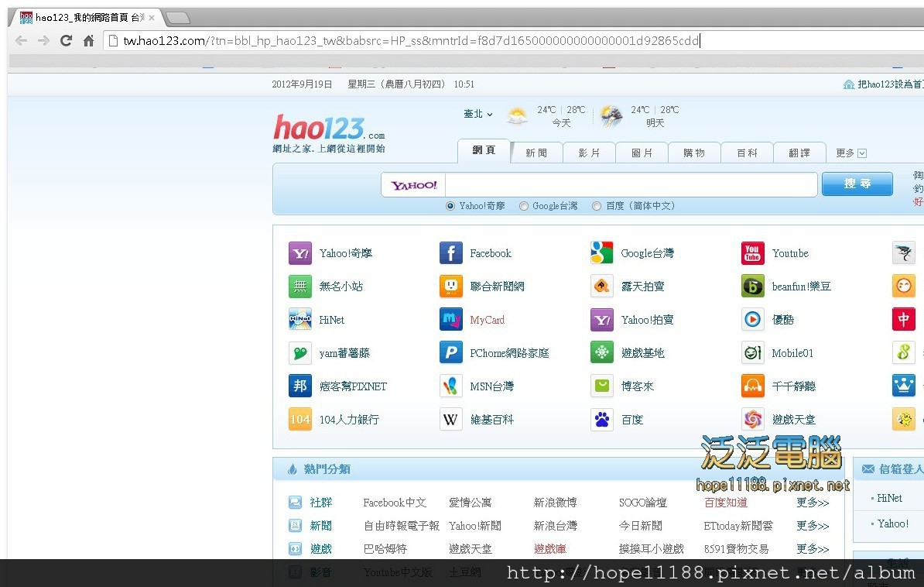Image resolution: width=924 pixels, height=587 pixels.
Task: Open the 新浪微博 link
Action: click(x=555, y=503)
